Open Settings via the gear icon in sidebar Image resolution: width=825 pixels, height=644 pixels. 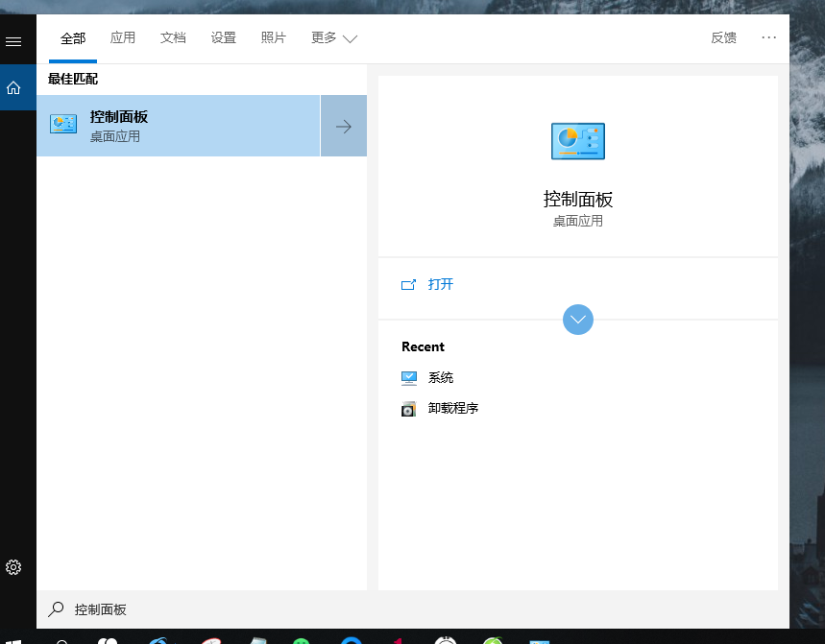click(x=13, y=567)
